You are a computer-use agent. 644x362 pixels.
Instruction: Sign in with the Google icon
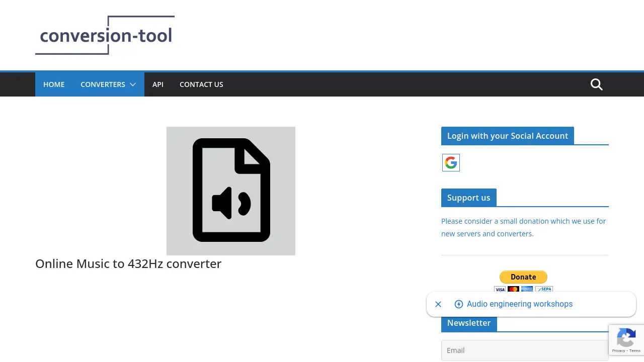tap(451, 163)
